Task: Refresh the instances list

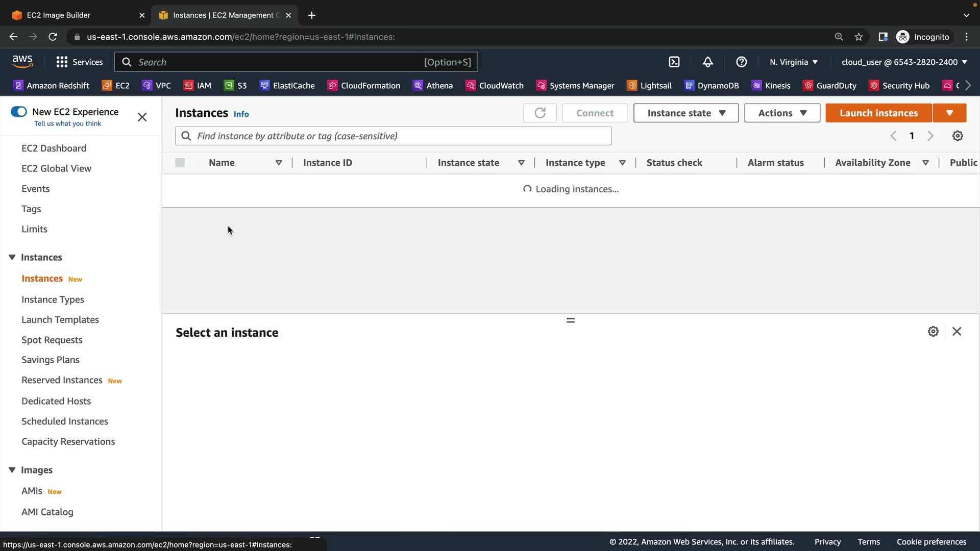Action: pyautogui.click(x=540, y=113)
